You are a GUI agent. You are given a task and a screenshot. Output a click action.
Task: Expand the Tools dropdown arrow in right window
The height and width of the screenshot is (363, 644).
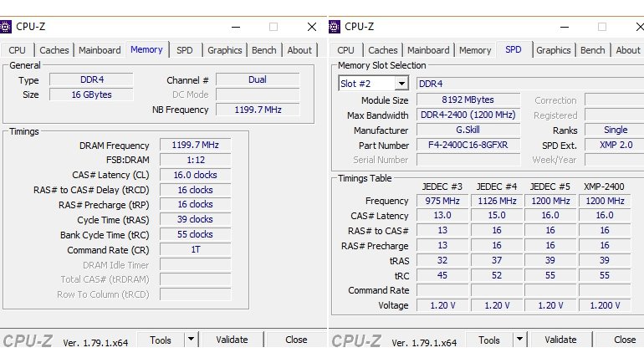(519, 340)
